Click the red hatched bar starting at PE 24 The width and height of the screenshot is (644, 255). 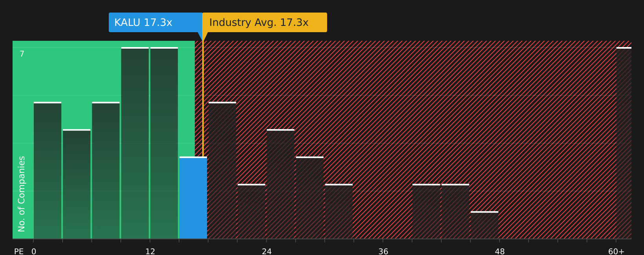coord(280,184)
